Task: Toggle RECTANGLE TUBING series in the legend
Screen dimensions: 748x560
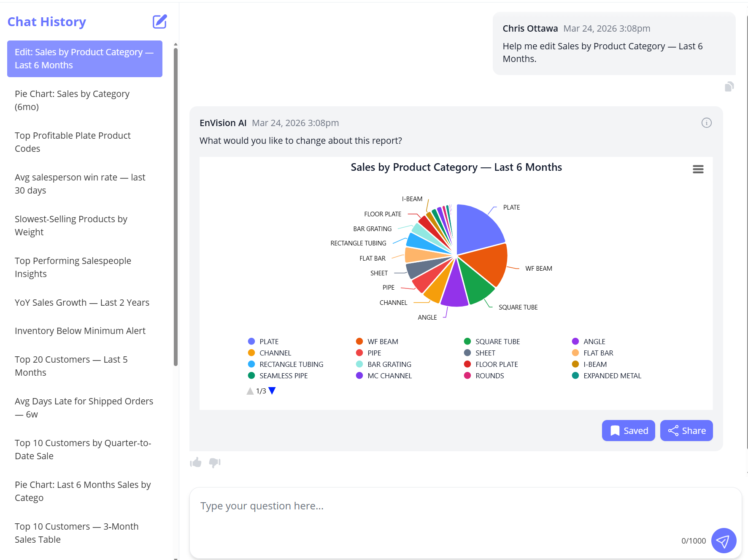Action: (x=286, y=364)
